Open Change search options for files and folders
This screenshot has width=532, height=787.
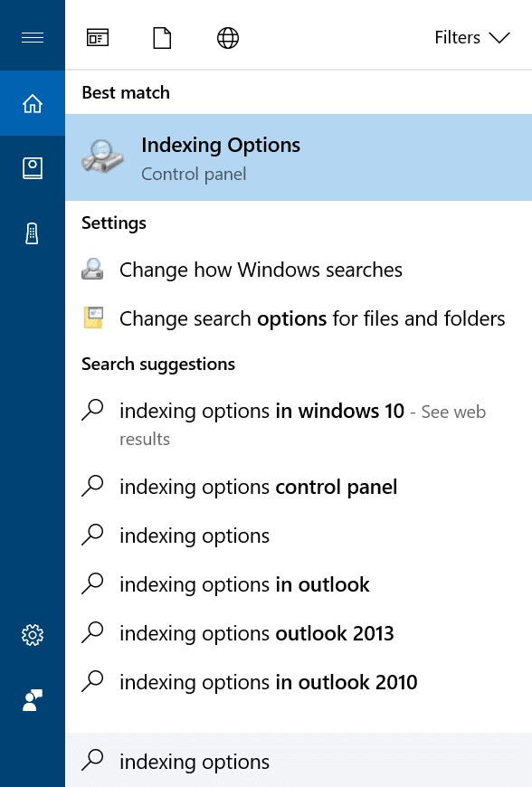click(x=299, y=318)
